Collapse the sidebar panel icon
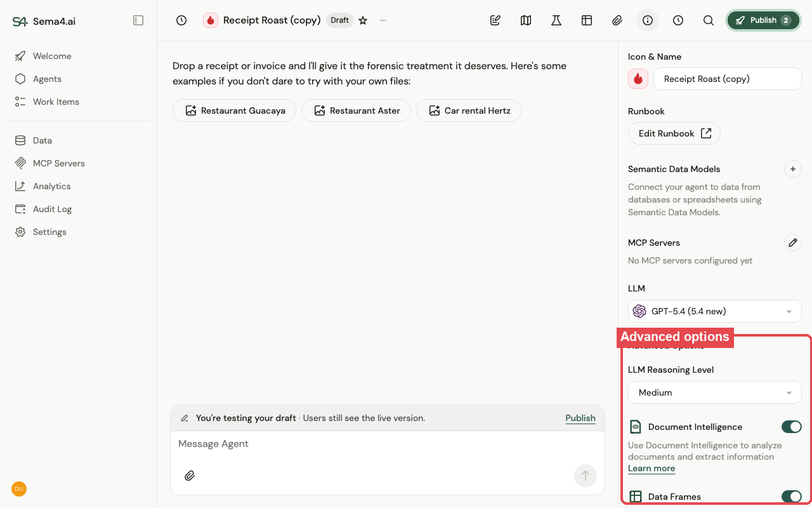Image resolution: width=812 pixels, height=508 pixels. tap(138, 20)
